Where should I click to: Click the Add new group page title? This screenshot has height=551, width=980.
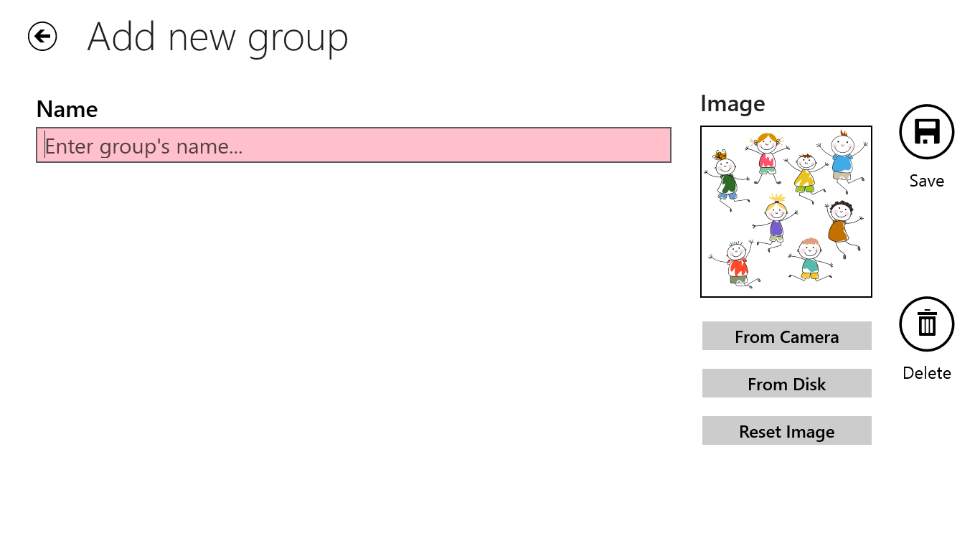click(x=217, y=37)
